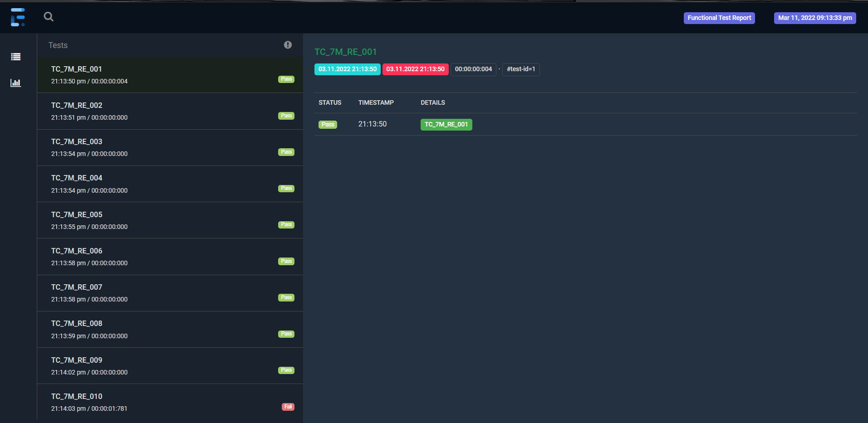Click the DETAILS column header
The width and height of the screenshot is (868, 423).
[x=433, y=102]
